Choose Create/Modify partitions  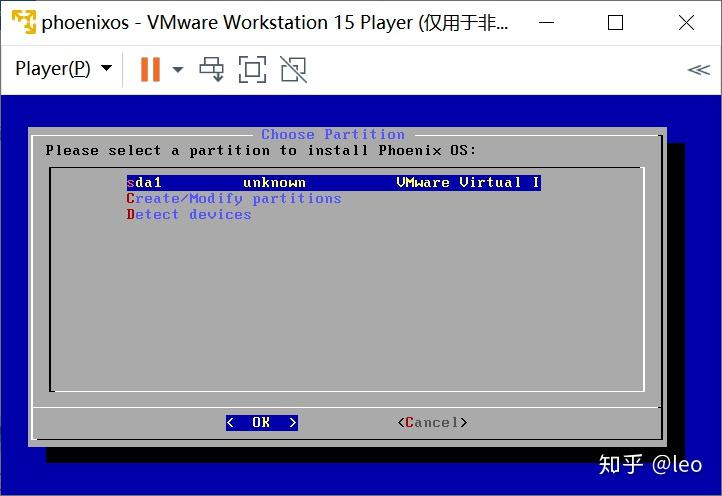pos(234,198)
